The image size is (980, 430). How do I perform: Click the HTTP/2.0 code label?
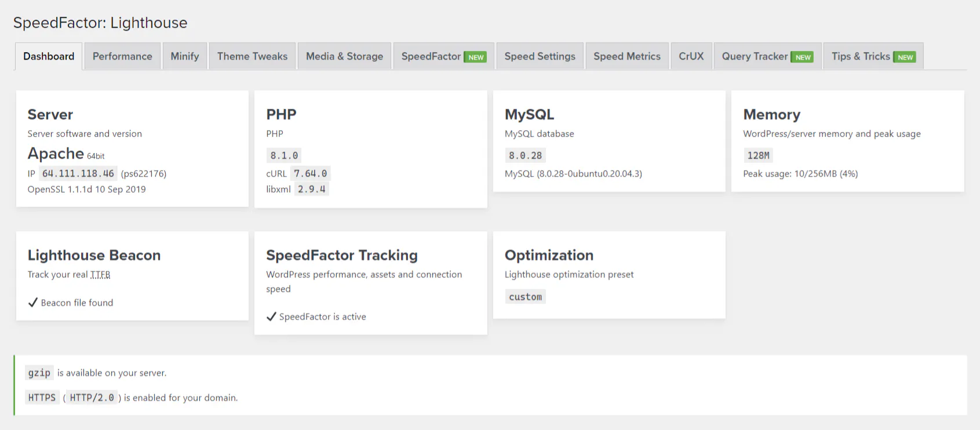point(92,398)
